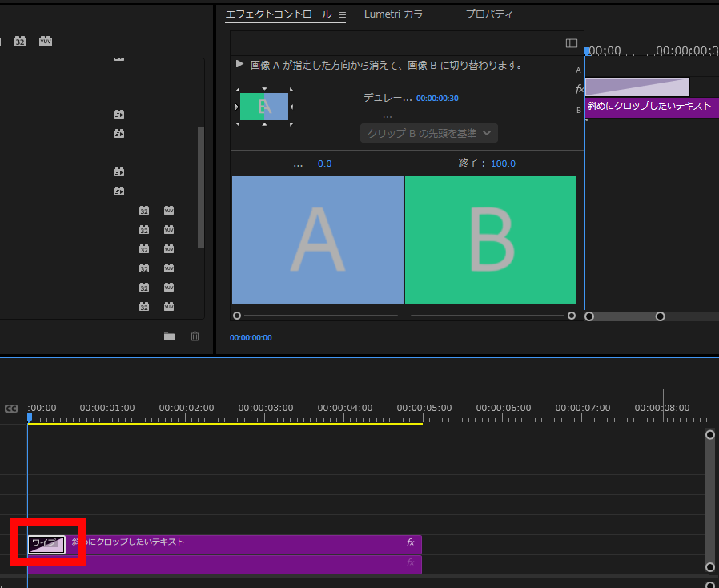Click top handle of timeline vertical zoom scrollbar
This screenshot has height=588, width=719.
[710, 435]
